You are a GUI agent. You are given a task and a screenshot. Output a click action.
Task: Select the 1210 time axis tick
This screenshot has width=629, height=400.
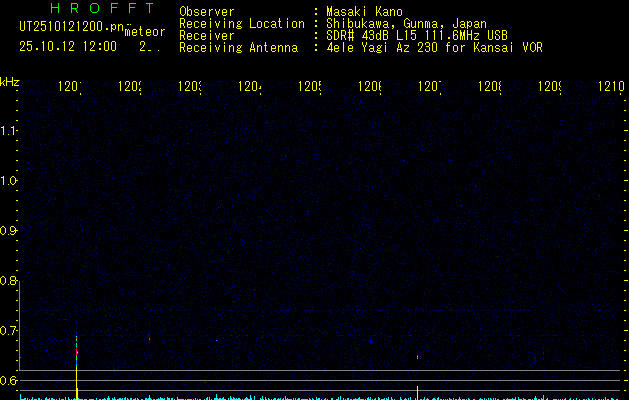pos(611,87)
